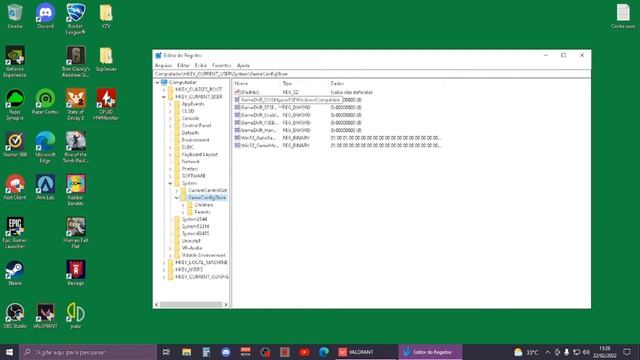Open the Arquivo menu in Registry Editor
Image resolution: width=640 pixels, height=360 pixels.
[163, 65]
